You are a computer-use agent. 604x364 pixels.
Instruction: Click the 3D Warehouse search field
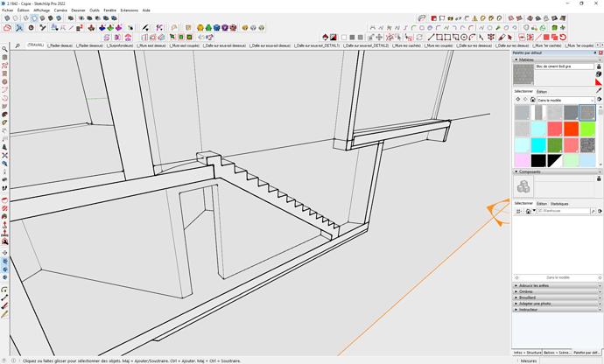[x=564, y=211]
